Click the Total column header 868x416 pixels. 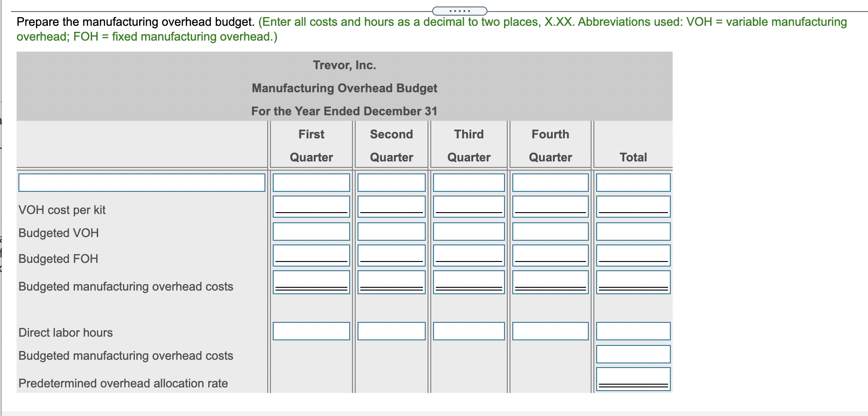coord(633,157)
